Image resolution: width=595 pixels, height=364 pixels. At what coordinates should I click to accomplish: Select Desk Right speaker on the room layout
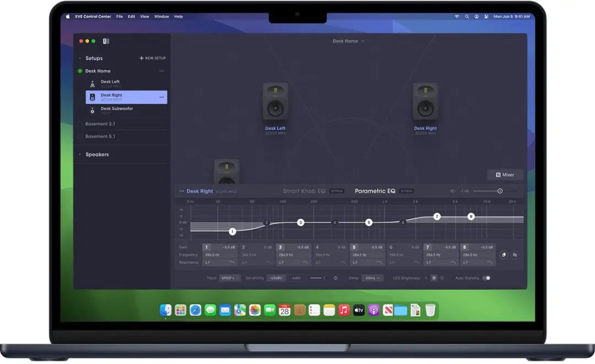(425, 102)
